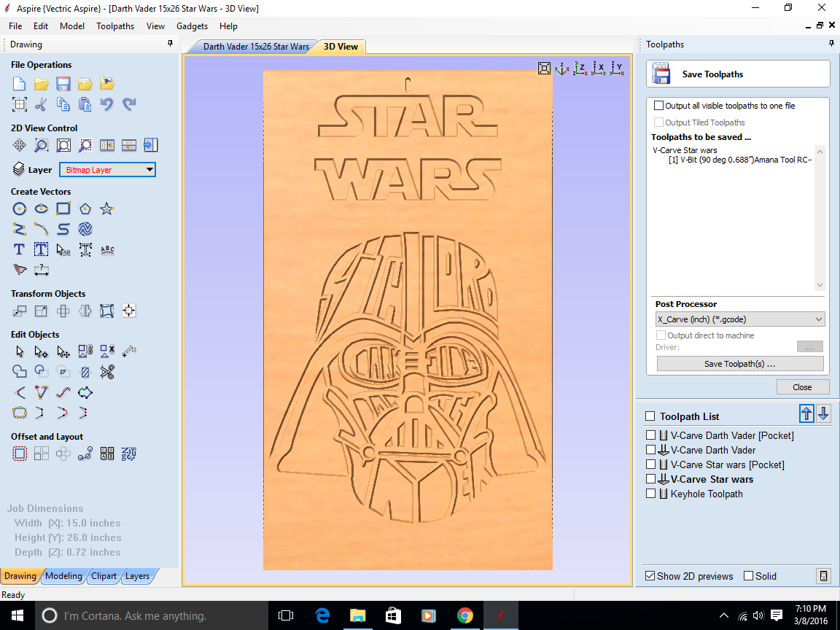This screenshot has width=840, height=630.
Task: Select the Draw Star tool
Action: pyautogui.click(x=106, y=208)
